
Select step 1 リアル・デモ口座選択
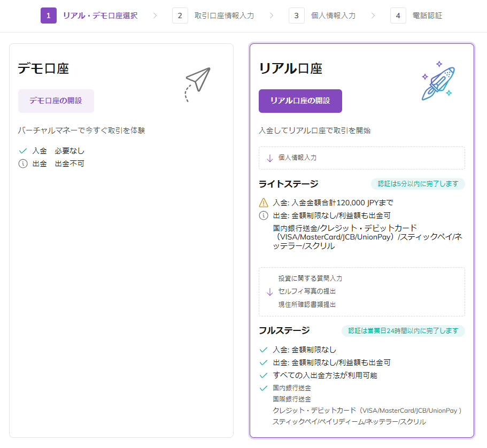(x=89, y=16)
